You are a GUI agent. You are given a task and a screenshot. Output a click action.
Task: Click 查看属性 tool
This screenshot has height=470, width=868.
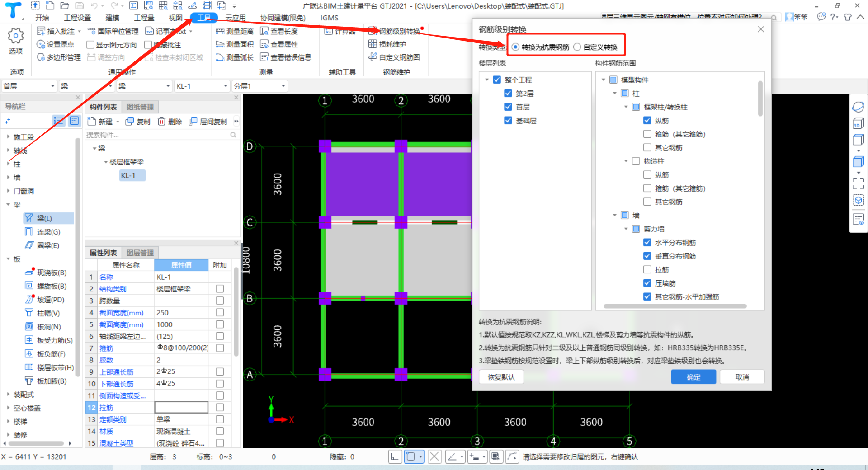tap(279, 44)
